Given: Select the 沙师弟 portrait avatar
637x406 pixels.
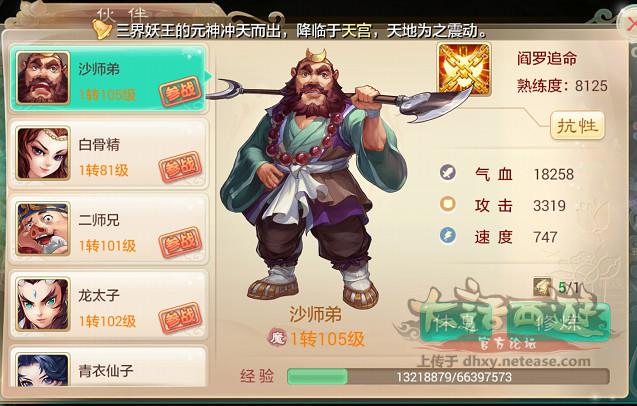Looking at the screenshot, I should pos(43,77).
